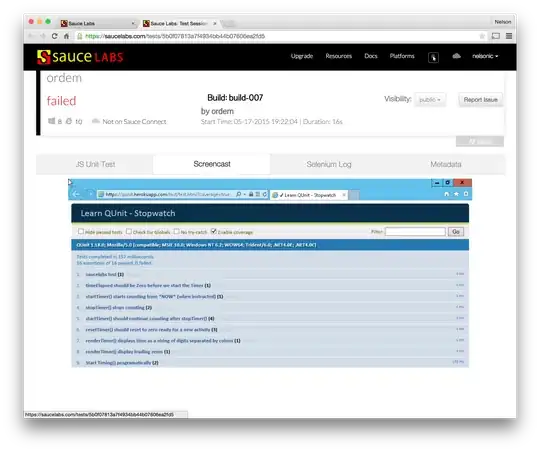
Task: Open Upgrade in top navigation
Action: 302,56
